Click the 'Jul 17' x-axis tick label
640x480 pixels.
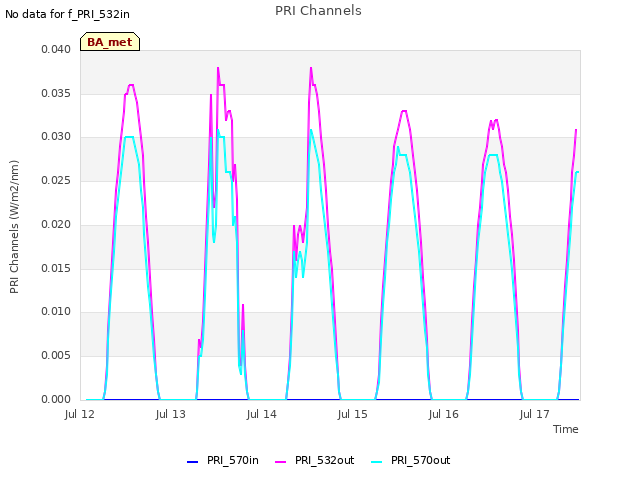[535, 414]
